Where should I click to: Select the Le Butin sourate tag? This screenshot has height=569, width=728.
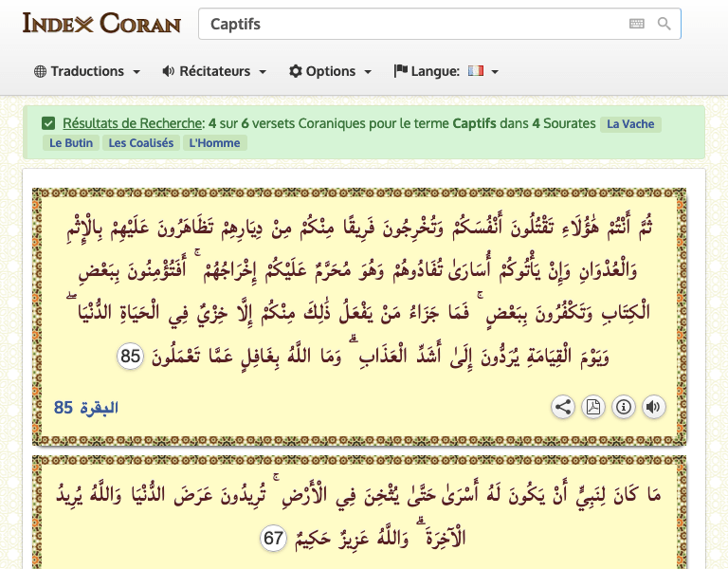pyautogui.click(x=71, y=143)
